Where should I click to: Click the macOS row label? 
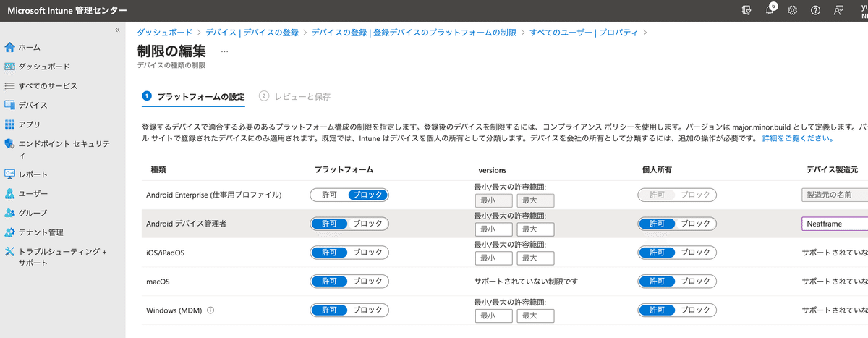point(158,281)
